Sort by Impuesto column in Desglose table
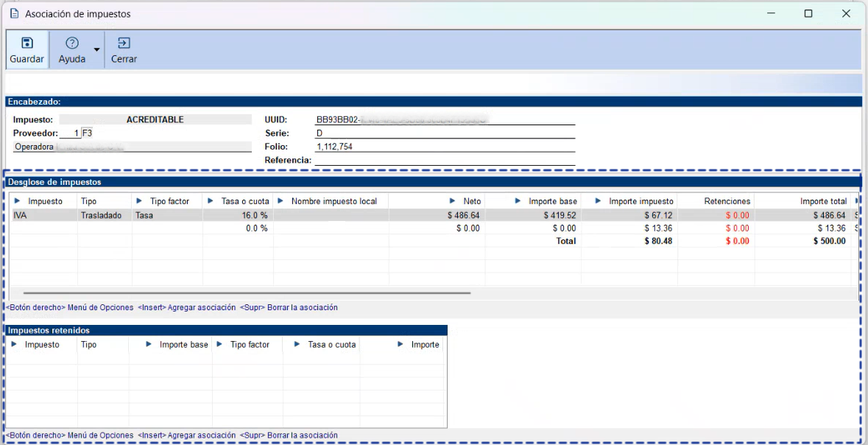Image resolution: width=868 pixels, height=445 pixels. tap(45, 201)
